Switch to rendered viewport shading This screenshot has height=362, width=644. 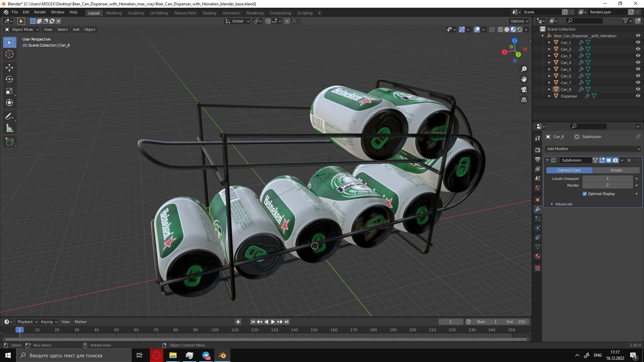tap(520, 29)
